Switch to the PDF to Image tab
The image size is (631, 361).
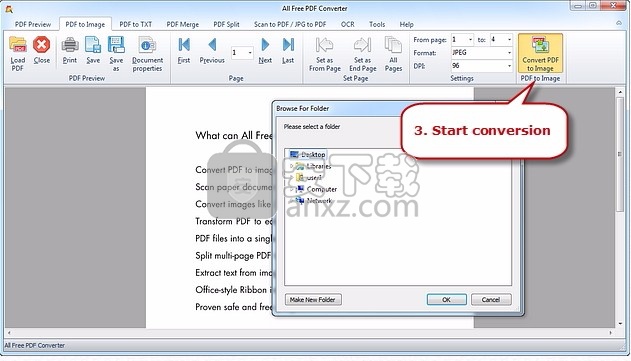click(85, 24)
